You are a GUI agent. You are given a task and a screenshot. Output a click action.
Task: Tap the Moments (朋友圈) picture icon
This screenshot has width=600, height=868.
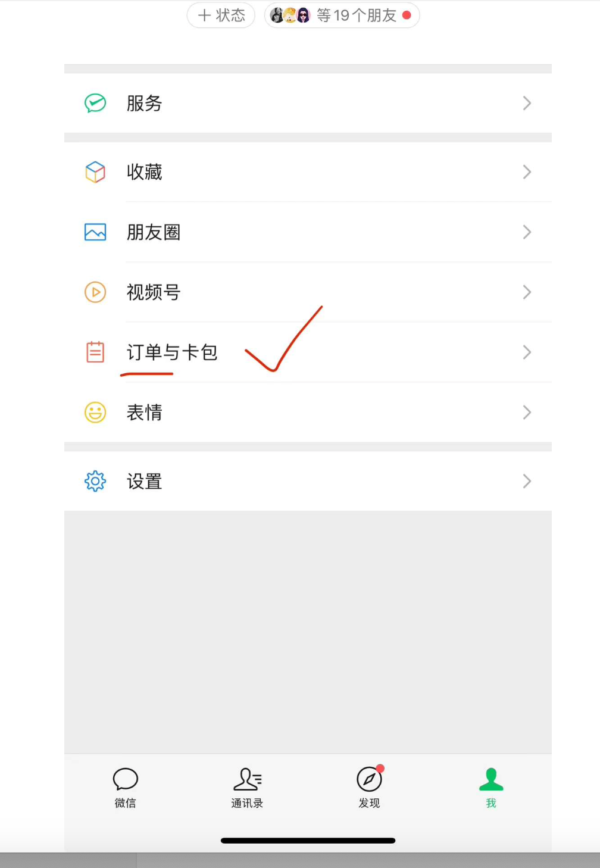95,232
